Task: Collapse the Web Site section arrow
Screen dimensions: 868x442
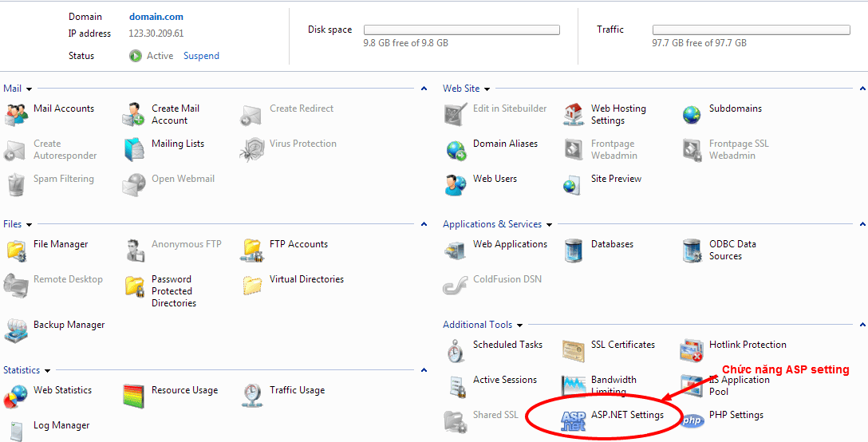Action: coord(487,89)
